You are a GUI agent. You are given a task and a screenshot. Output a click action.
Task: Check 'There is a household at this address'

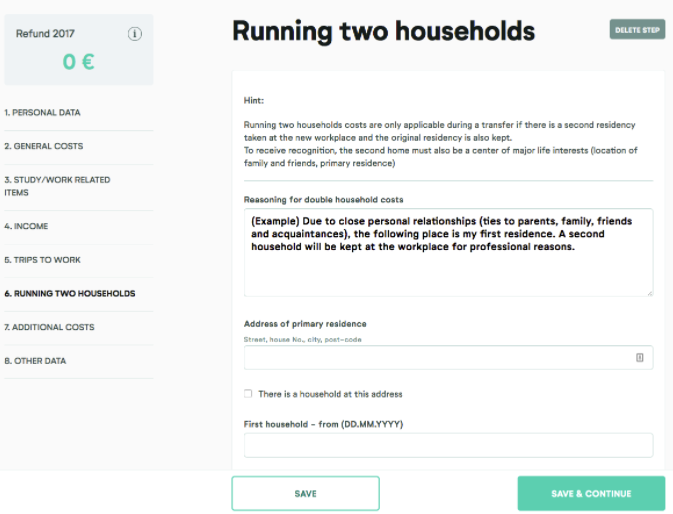248,393
